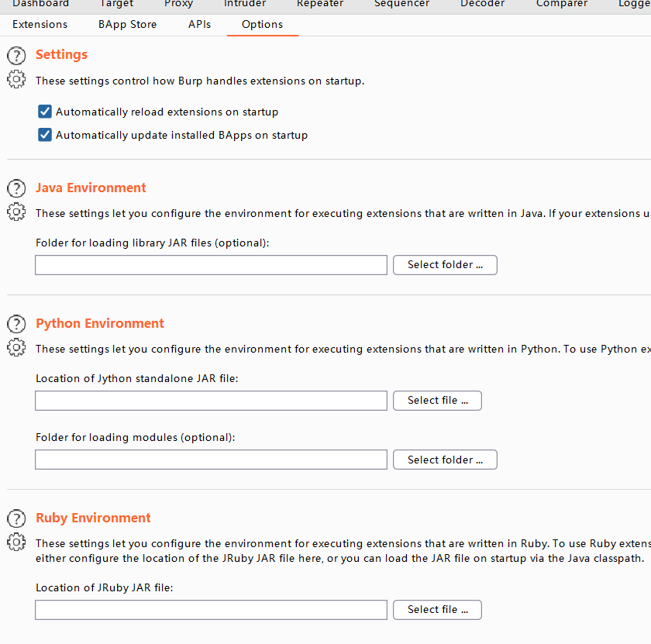Click label 'Folder for loading library JAR files (optional):'

(153, 243)
